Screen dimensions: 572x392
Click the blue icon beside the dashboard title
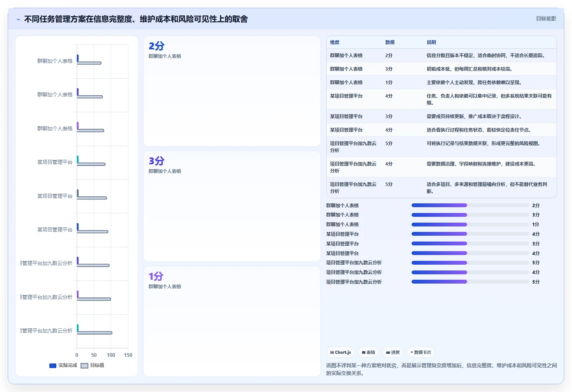tap(18, 19)
